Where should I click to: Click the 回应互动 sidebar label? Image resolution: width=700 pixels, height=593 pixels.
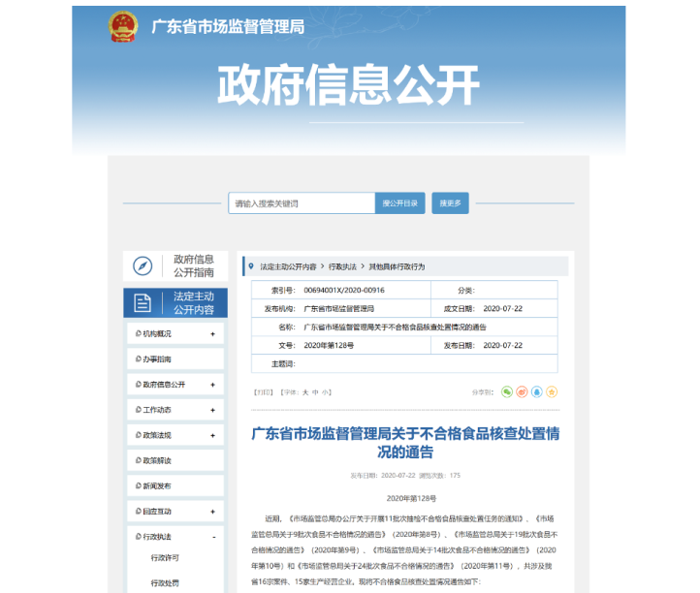pos(157,512)
